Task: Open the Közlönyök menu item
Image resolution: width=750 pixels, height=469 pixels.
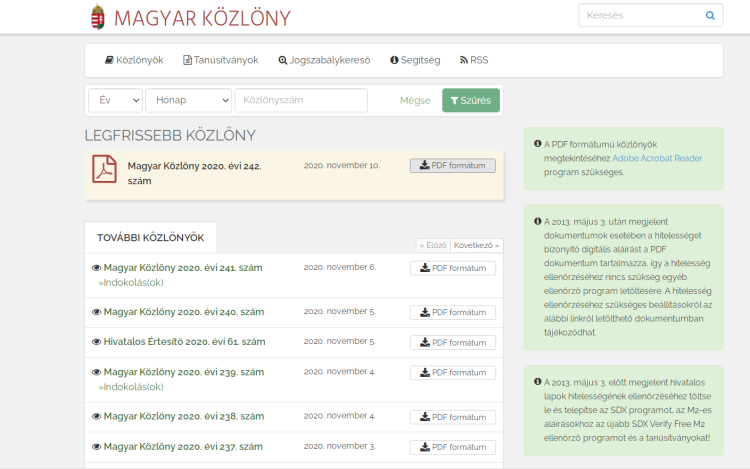Action: tap(134, 60)
